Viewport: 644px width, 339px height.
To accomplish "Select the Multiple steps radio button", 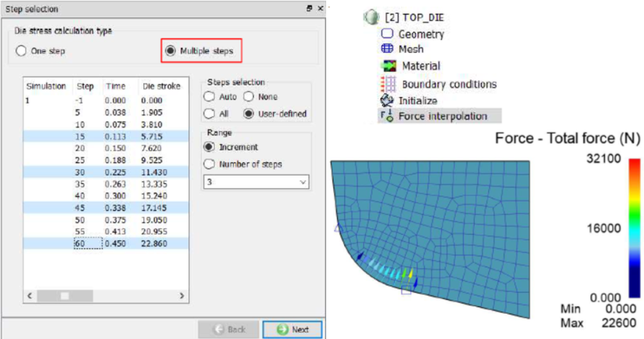I will (171, 51).
